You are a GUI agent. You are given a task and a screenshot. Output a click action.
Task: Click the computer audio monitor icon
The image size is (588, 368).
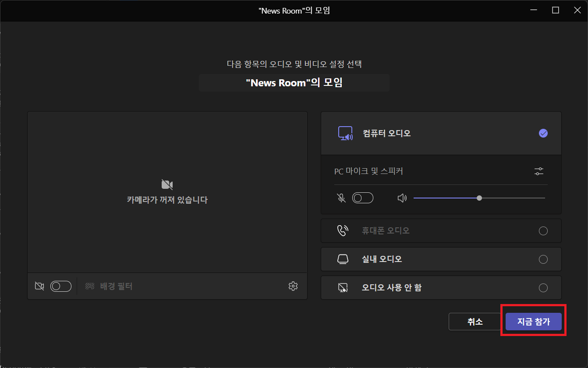point(345,133)
